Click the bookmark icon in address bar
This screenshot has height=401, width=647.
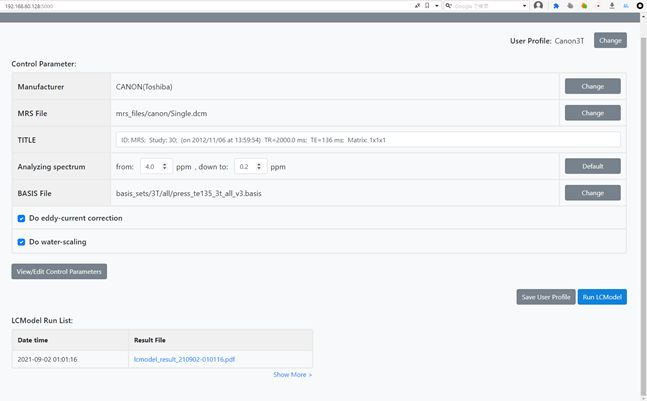pyautogui.click(x=427, y=5)
